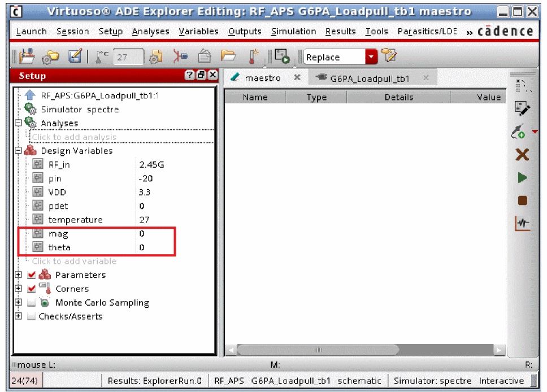Click the green Run Simulation play icon
Viewport: 547px width, 392px height.
click(522, 178)
